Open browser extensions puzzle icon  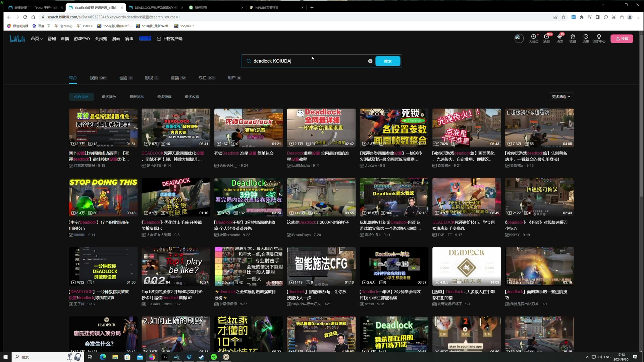(582, 17)
